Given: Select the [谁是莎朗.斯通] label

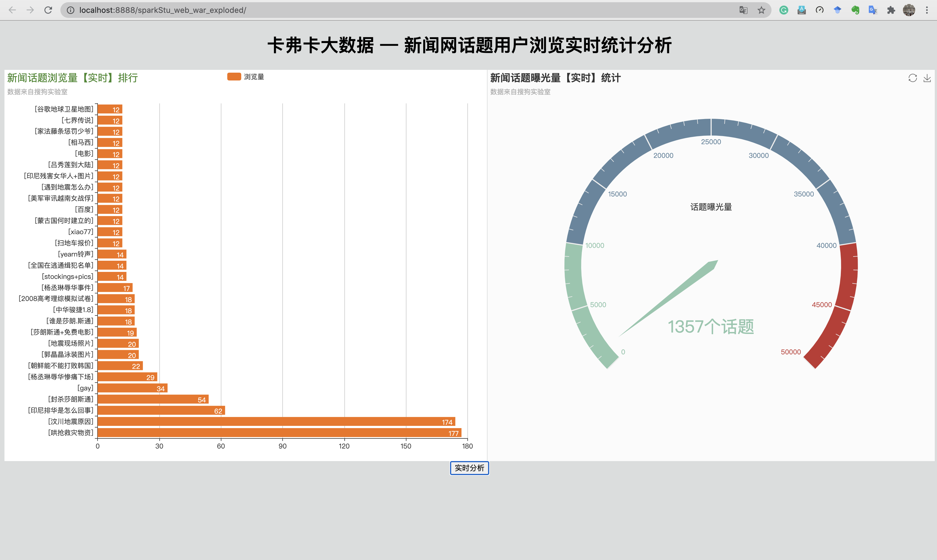Looking at the screenshot, I should [69, 321].
